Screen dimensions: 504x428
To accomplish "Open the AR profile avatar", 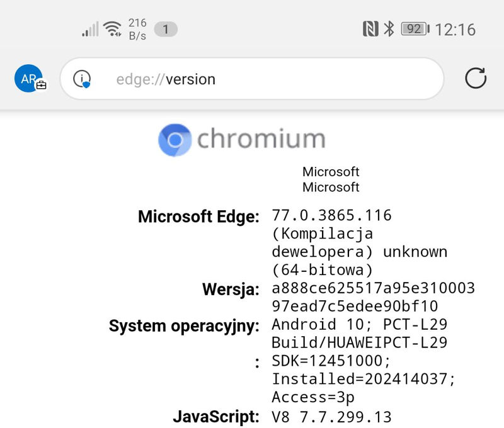I will pyautogui.click(x=29, y=79).
